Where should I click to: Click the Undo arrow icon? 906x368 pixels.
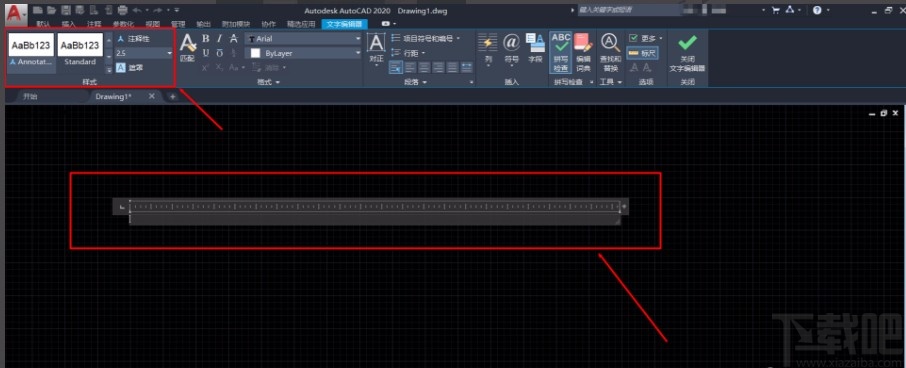click(x=137, y=10)
